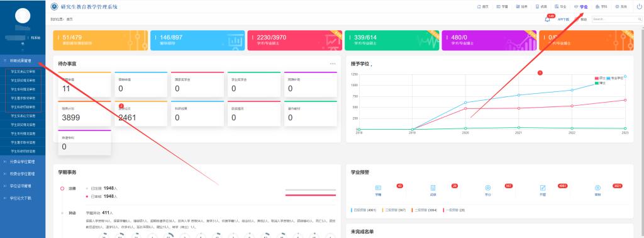Click the power logout icon
Screen dimensions: 644x238
[x=639, y=7]
